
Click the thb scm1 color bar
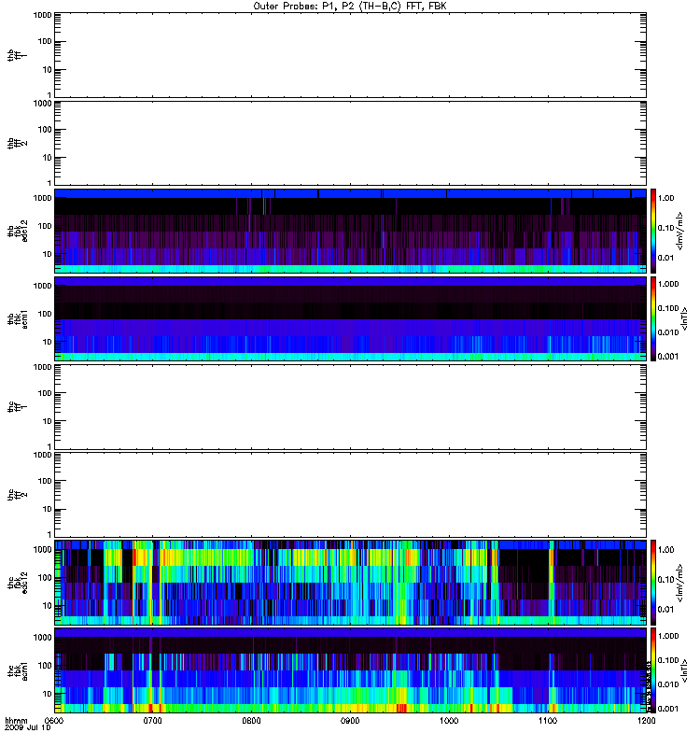[653, 318]
